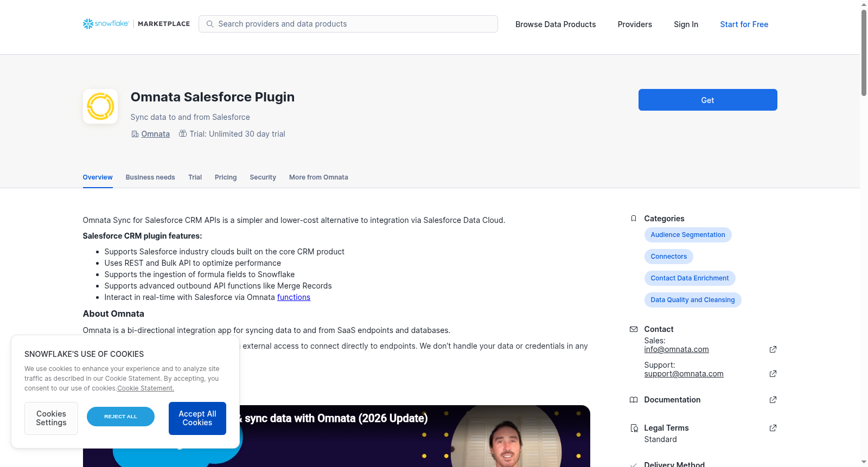
Task: Switch to the Trial tab
Action: pyautogui.click(x=195, y=177)
